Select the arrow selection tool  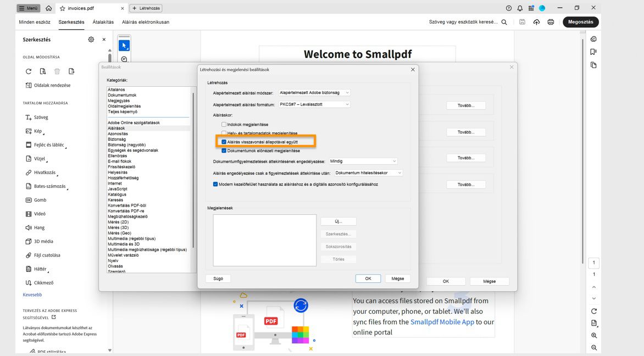[x=124, y=46]
